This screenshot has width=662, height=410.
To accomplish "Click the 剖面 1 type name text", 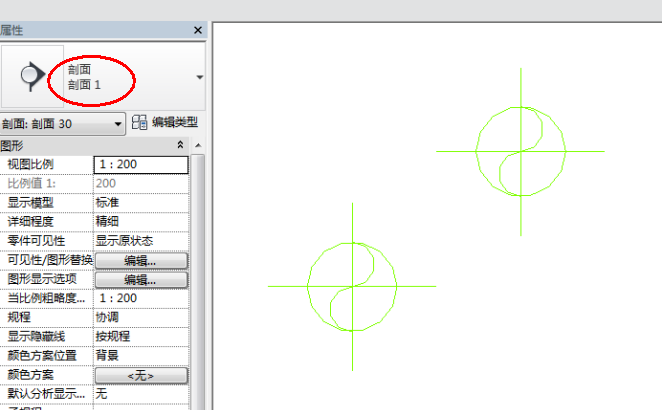I will point(84,85).
